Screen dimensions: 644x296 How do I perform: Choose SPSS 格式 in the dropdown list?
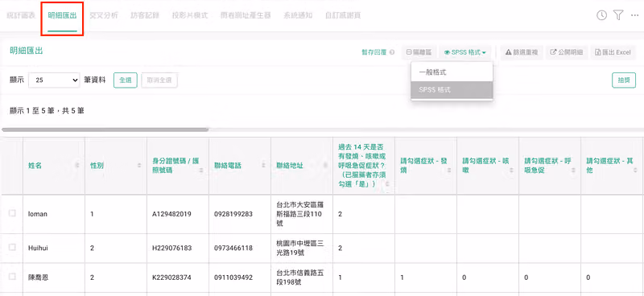click(x=452, y=90)
